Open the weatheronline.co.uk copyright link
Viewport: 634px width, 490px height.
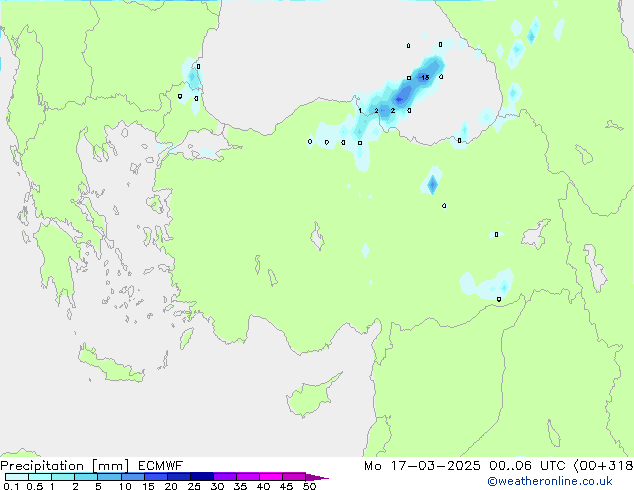(x=550, y=481)
